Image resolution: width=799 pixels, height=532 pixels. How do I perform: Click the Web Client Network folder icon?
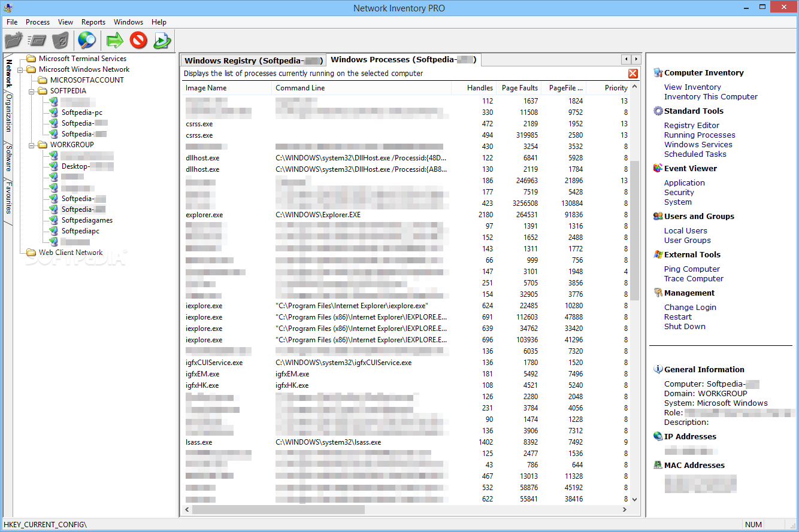tap(31, 253)
